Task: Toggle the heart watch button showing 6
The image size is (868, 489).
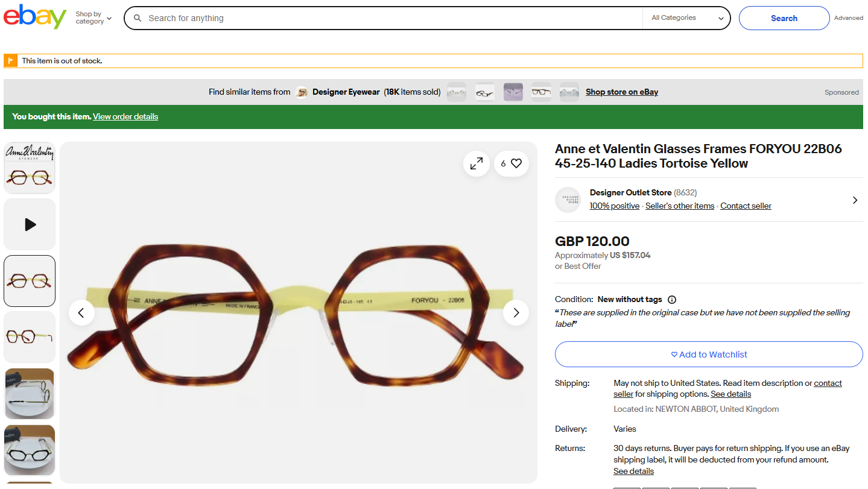Action: pos(512,163)
